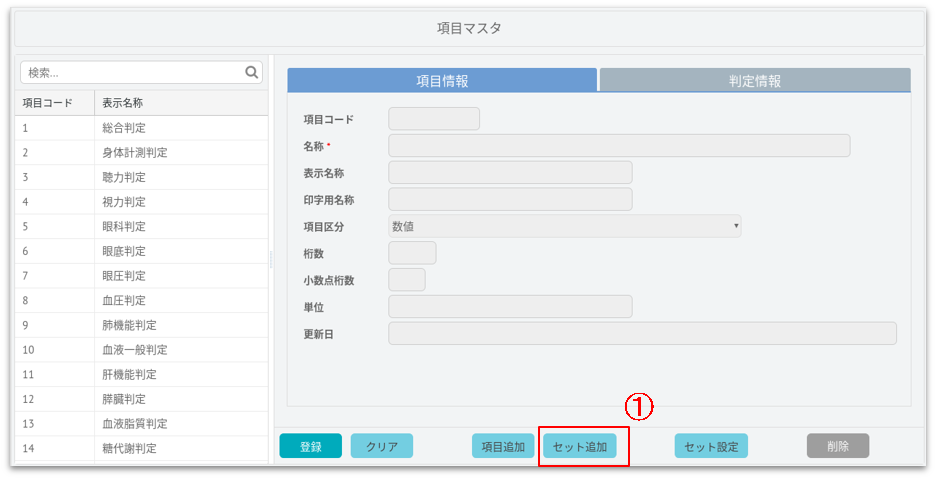Screen dimensions: 936x479
Task: Select the 糖代謝判定 row
Action: [141, 448]
